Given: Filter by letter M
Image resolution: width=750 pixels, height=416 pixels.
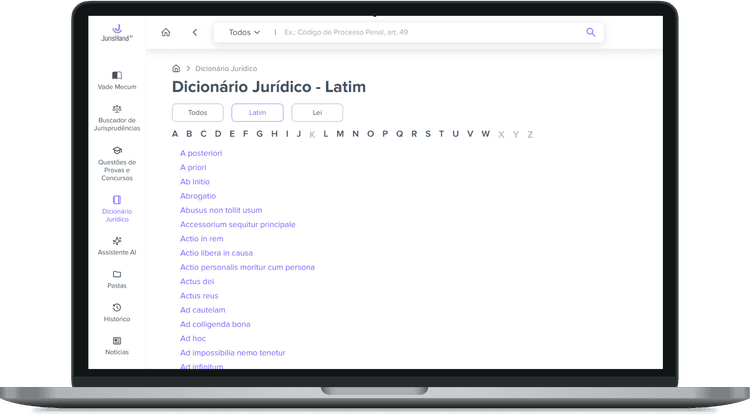Looking at the screenshot, I should 340,134.
